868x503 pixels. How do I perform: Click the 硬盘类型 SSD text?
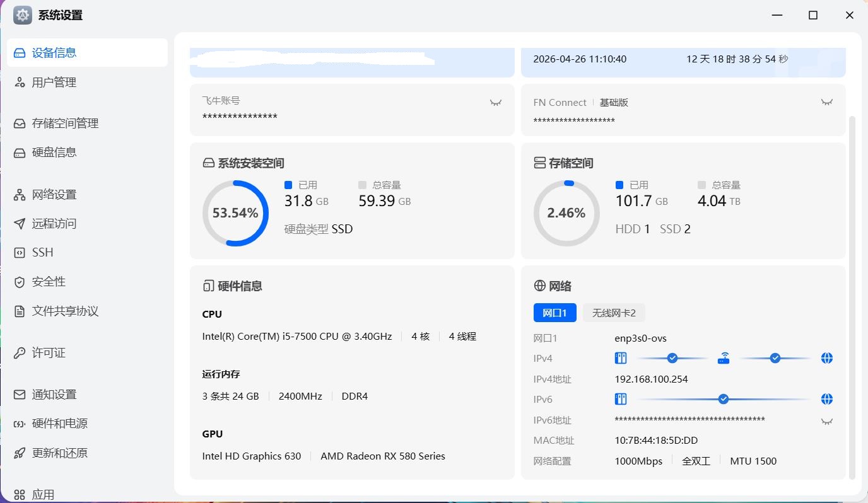319,229
